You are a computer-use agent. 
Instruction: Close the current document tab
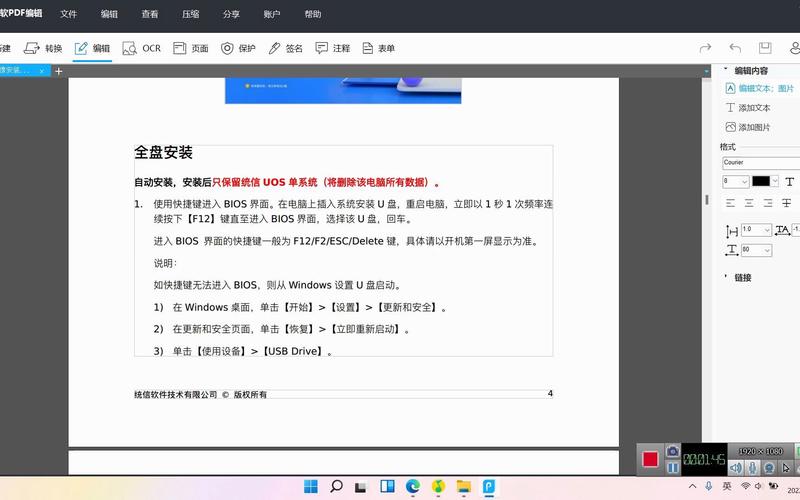coord(42,71)
